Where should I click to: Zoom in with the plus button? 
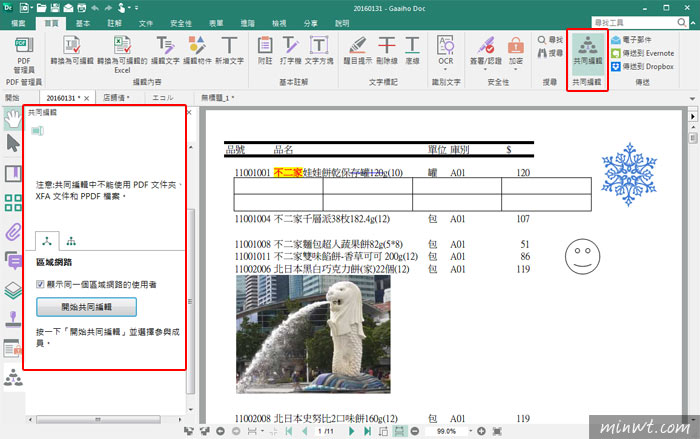coord(481,431)
